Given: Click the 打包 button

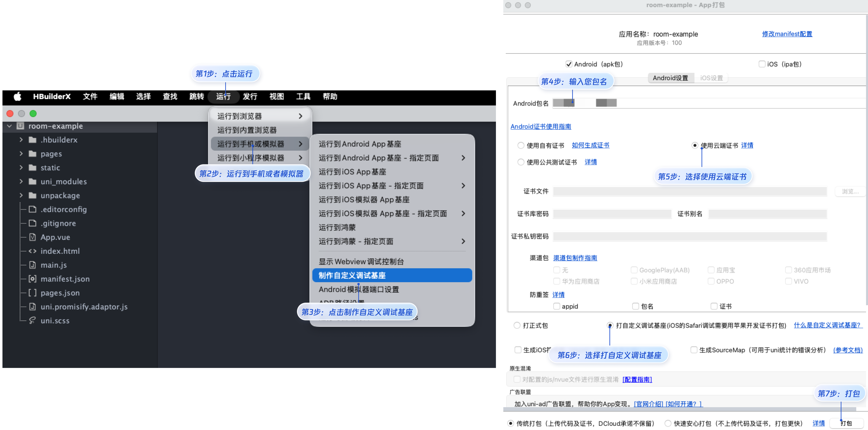Looking at the screenshot, I should click(846, 423).
